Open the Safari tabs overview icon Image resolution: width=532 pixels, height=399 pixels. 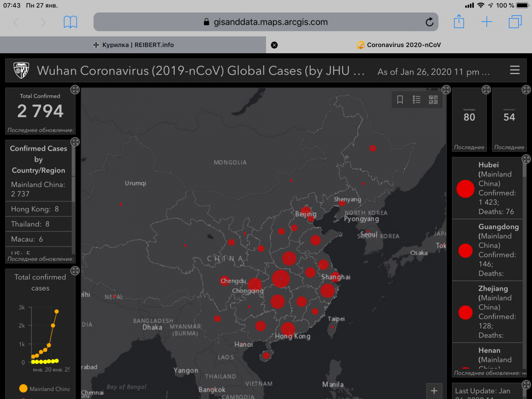pyautogui.click(x=515, y=22)
